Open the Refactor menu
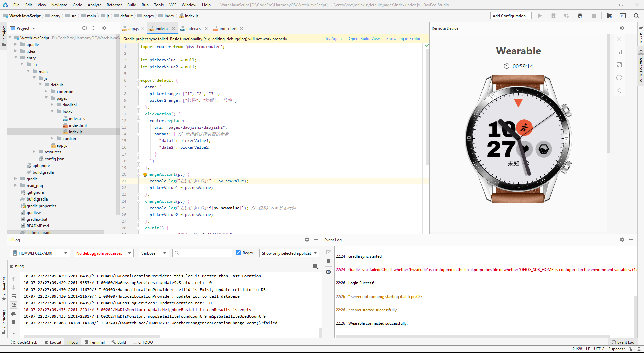 (x=114, y=5)
